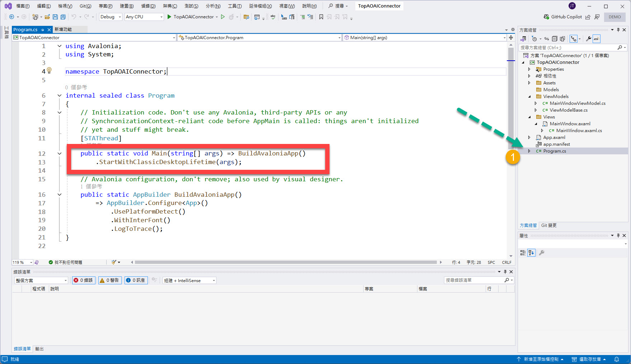Click the Find in Files folder icon

246,17
